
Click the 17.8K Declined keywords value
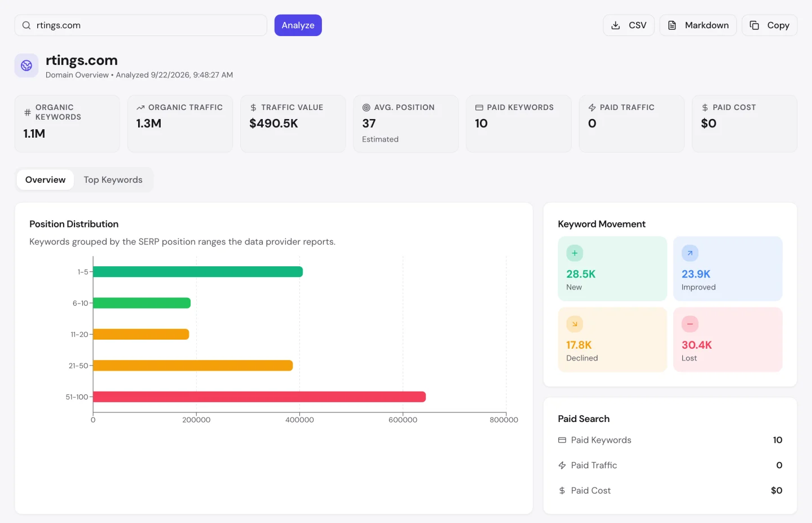tap(579, 345)
